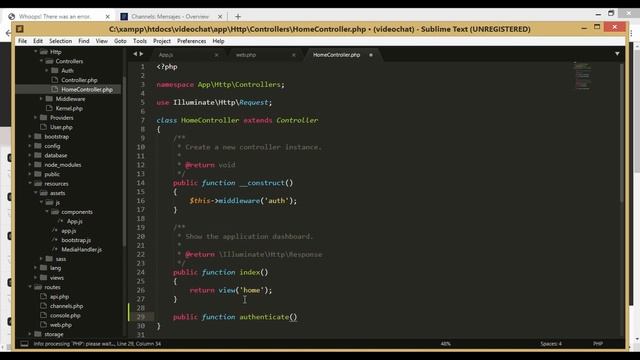Open User.php in the sidebar
Viewport: 640px width, 360px height.
[61, 127]
